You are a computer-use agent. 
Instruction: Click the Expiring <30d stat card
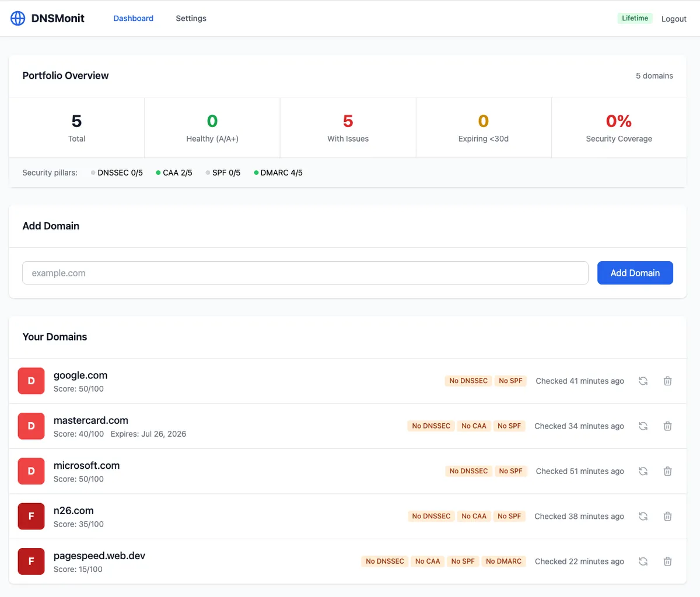(x=484, y=128)
